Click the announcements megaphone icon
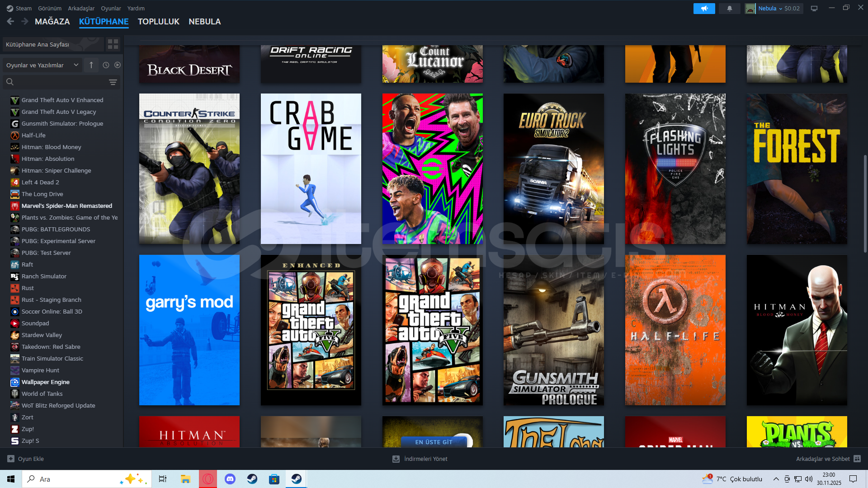Screen dimensions: 868x488 click(704, 8)
